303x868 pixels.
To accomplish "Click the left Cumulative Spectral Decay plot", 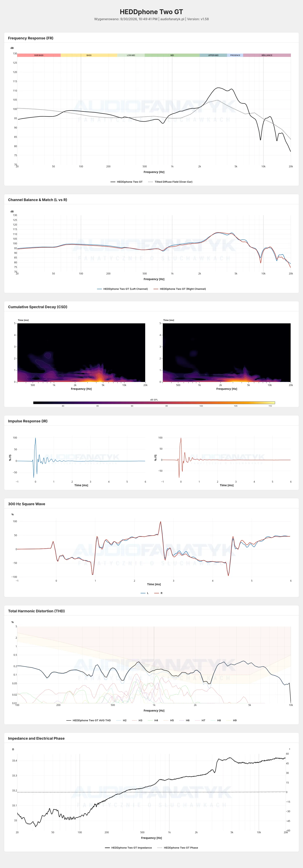I will (x=81, y=352).
